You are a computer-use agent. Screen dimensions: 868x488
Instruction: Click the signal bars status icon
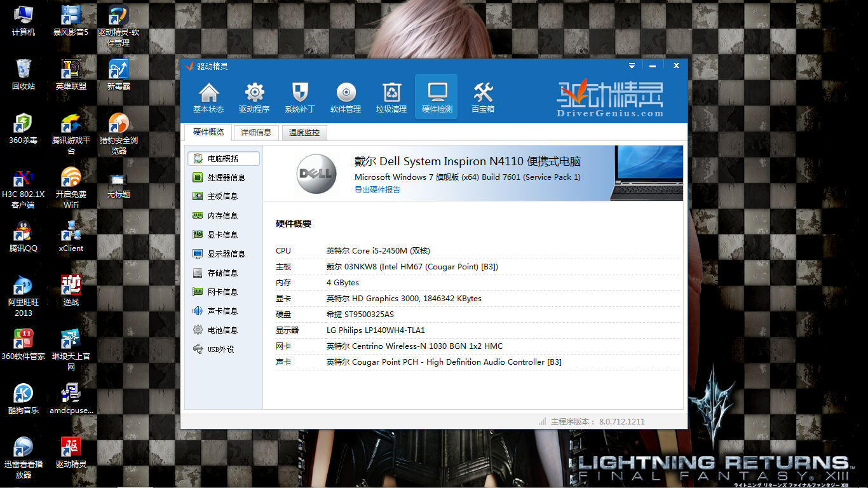pos(542,421)
